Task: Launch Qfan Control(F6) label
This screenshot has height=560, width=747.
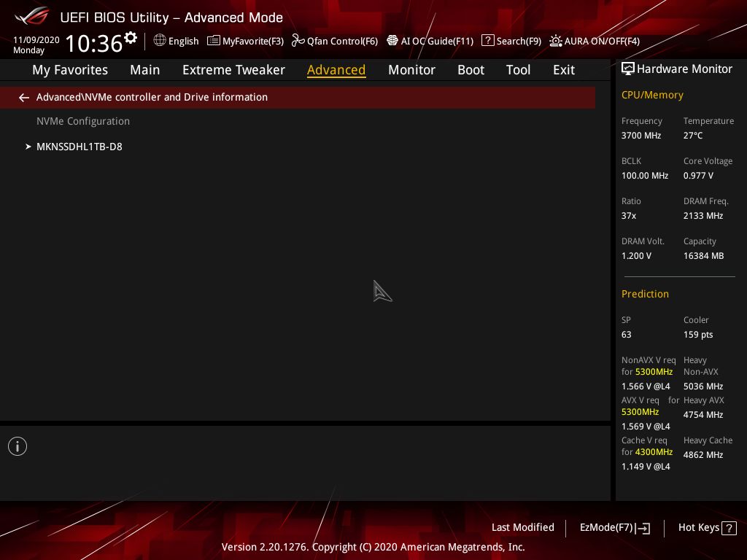Action: [x=342, y=42]
